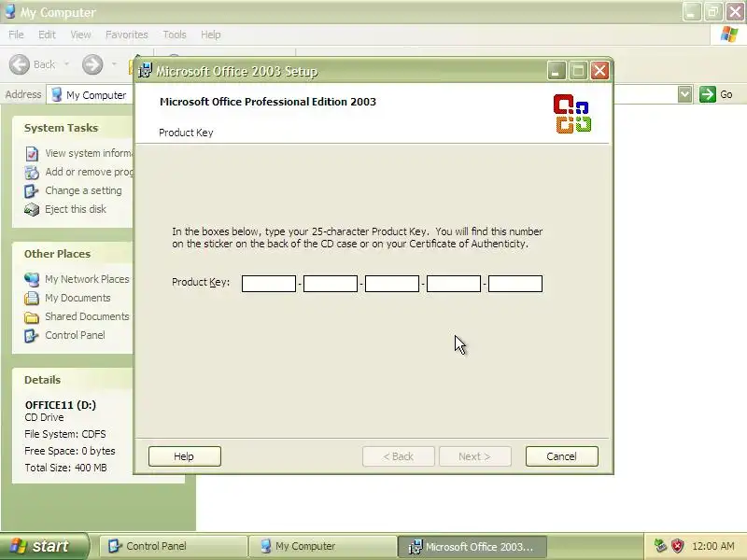This screenshot has height=560, width=747.
Task: Collapse the Details panel header
Action: (x=73, y=380)
